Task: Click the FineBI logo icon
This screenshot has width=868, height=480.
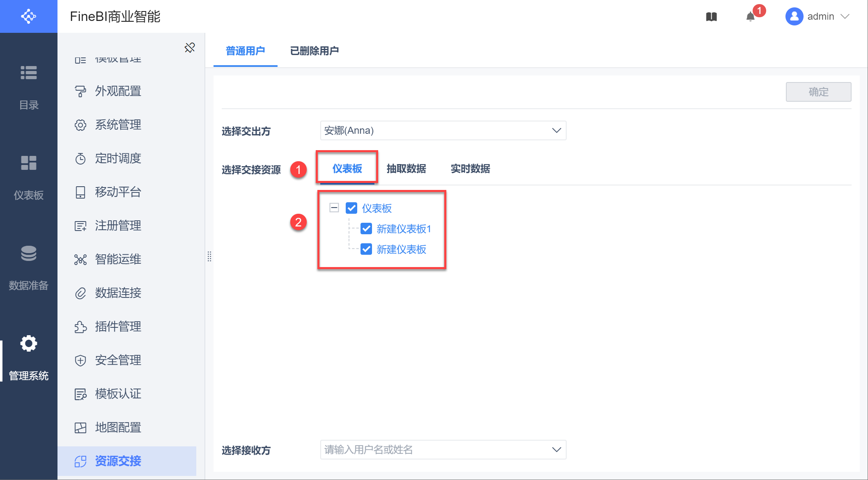Action: [29, 16]
